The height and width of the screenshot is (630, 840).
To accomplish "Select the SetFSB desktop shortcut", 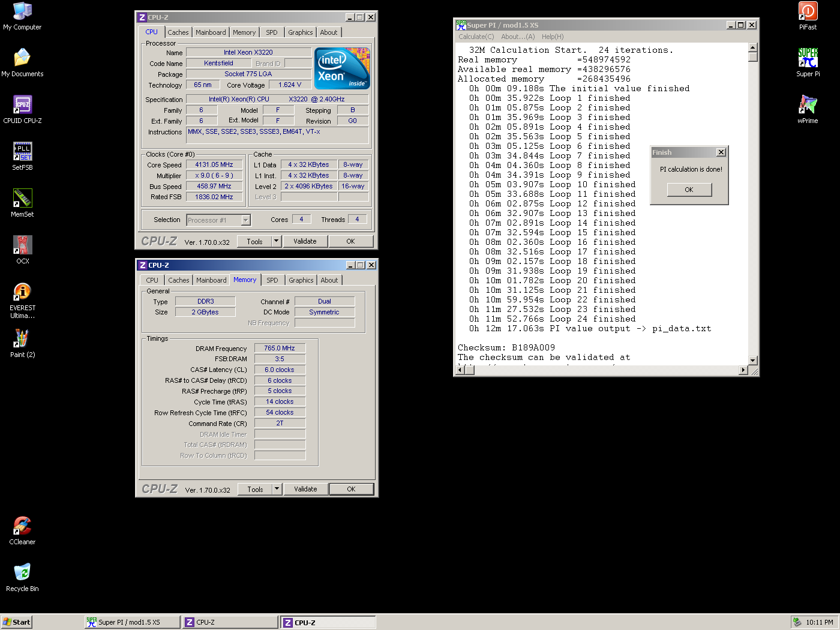I will [x=22, y=157].
